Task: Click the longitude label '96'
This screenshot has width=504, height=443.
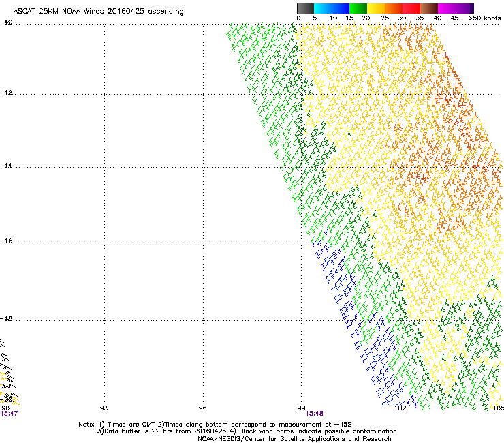Action: point(202,408)
